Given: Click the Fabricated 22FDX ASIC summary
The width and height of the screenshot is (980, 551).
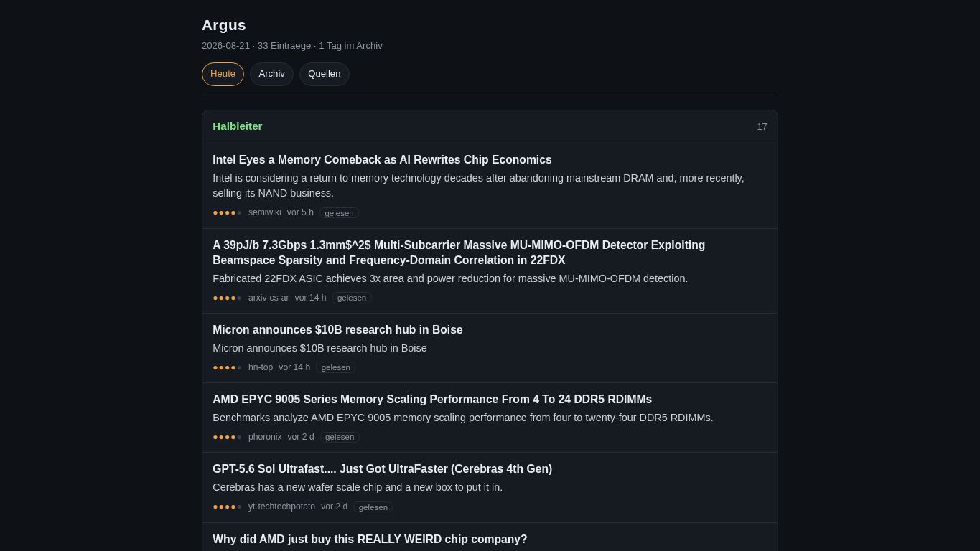Looking at the screenshot, I should (x=450, y=278).
